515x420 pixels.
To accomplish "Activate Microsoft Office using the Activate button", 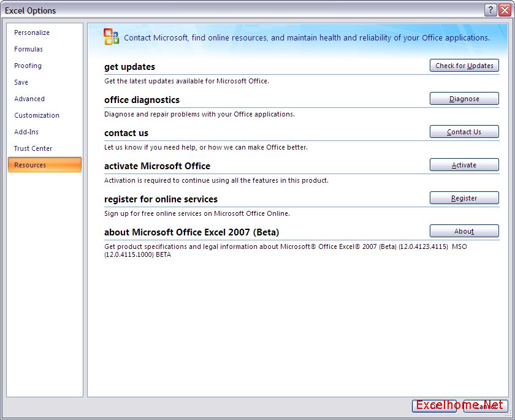I will 464,165.
